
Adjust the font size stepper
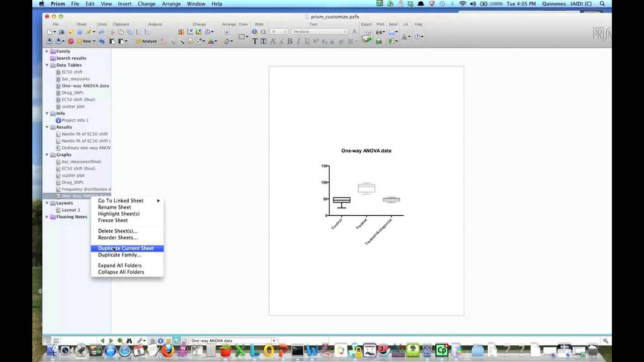pyautogui.click(x=285, y=31)
